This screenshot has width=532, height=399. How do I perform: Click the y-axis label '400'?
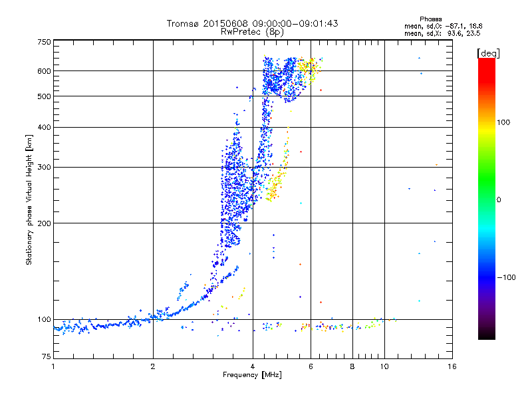(44, 128)
